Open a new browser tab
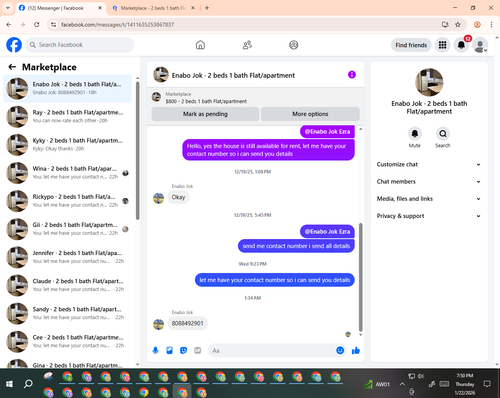This screenshot has width=500, height=398. coord(207,8)
